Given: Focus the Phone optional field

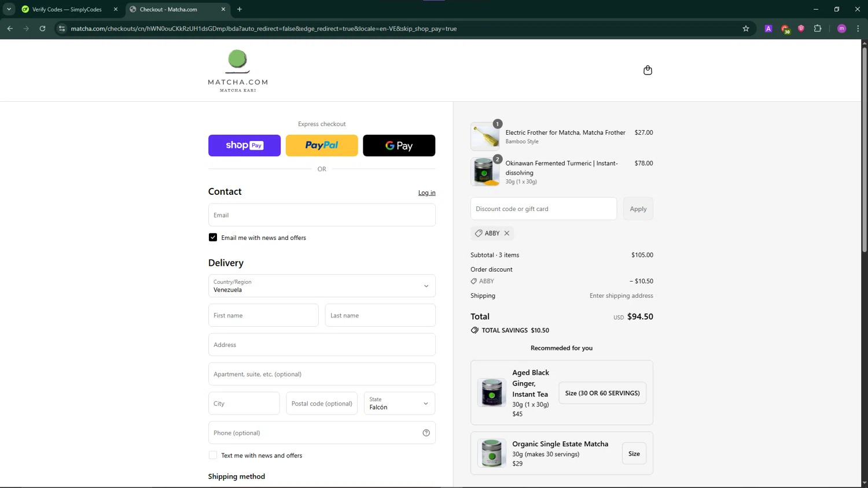Looking at the screenshot, I should [322, 432].
